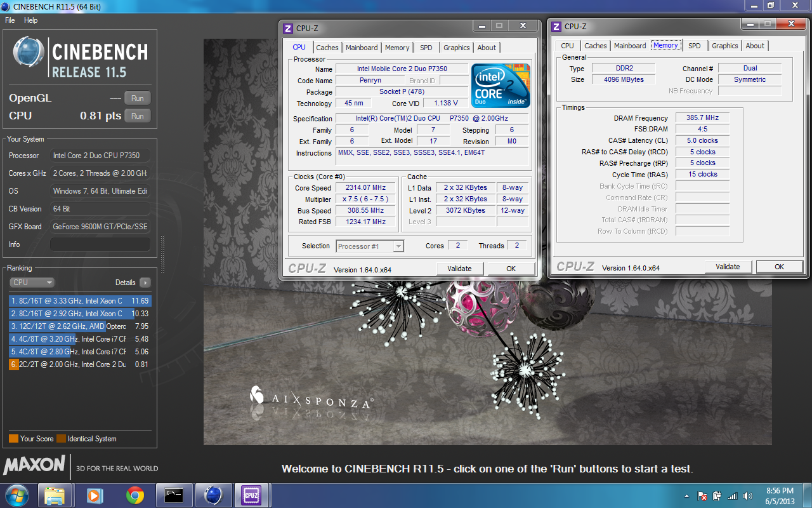Click the Cinebench render preview image

(x=488, y=242)
